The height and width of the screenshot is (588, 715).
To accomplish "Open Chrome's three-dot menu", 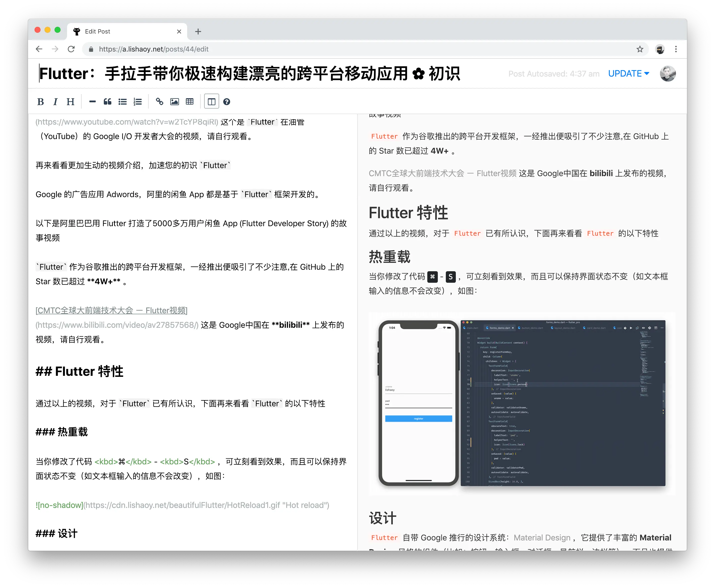I will [x=676, y=49].
